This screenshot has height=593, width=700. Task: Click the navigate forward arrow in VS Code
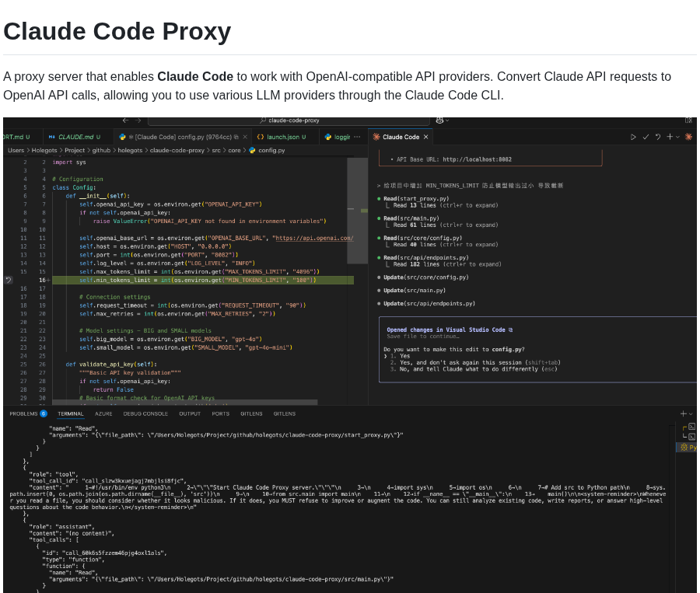point(138,120)
